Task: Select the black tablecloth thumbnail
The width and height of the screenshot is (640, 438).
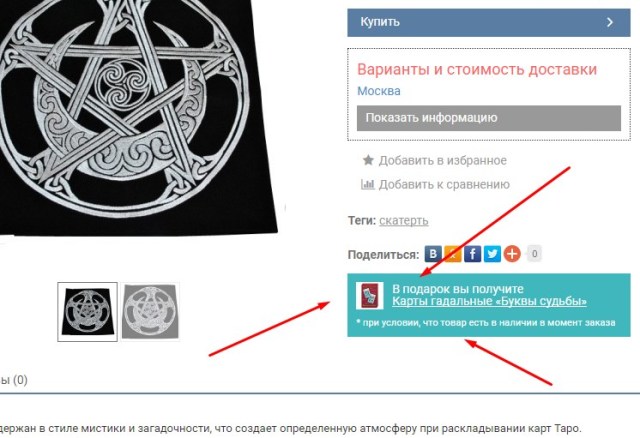Action: [x=87, y=311]
